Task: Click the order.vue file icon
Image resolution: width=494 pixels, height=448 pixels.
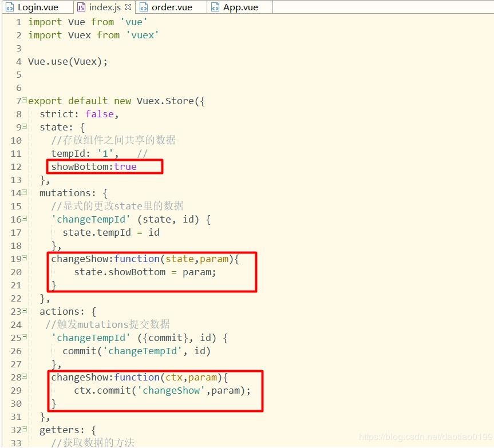Action: (144, 7)
